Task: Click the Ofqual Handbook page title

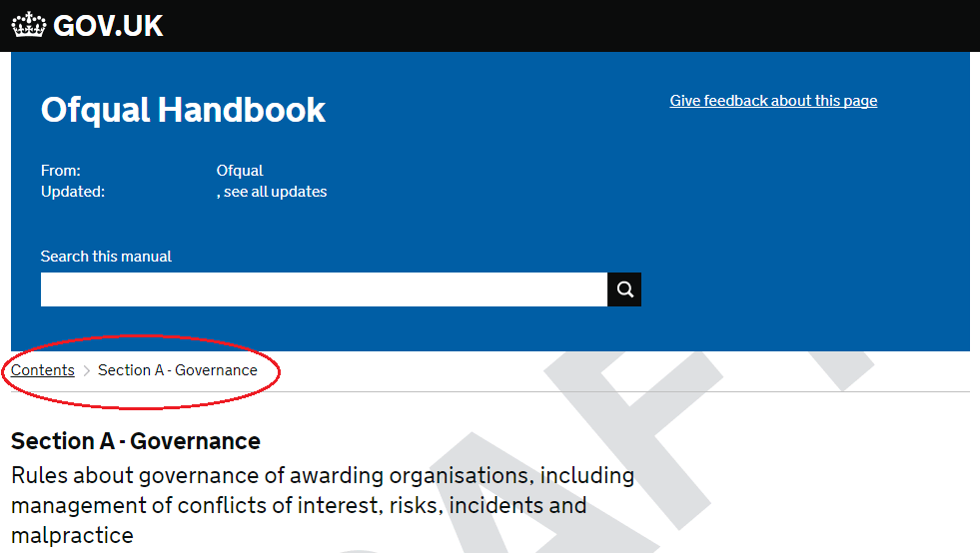Action: coord(183,110)
